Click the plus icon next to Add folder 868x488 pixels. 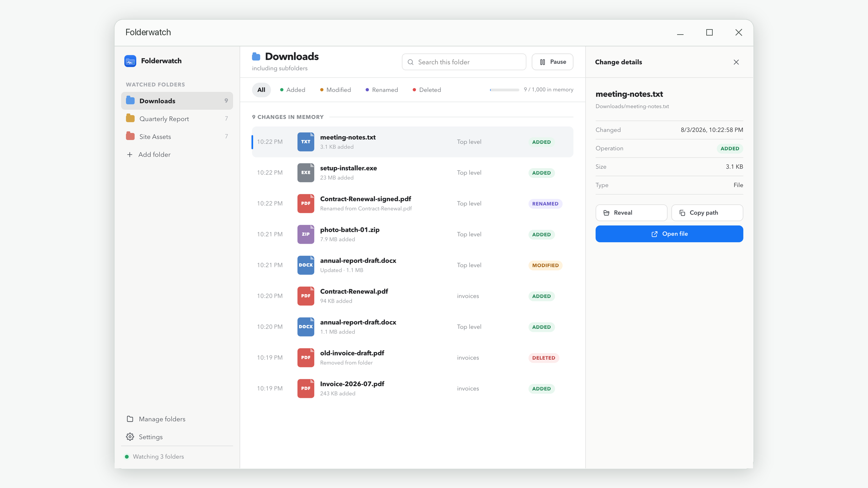click(x=130, y=155)
